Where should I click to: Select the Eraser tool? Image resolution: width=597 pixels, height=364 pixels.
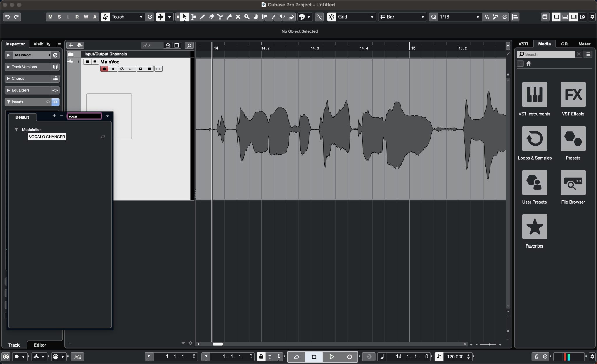(211, 17)
